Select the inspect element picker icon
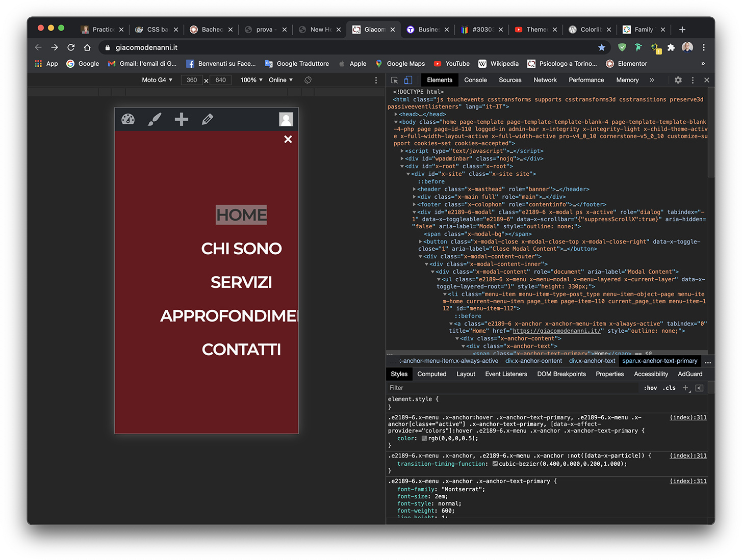The width and height of the screenshot is (742, 560). [x=394, y=80]
